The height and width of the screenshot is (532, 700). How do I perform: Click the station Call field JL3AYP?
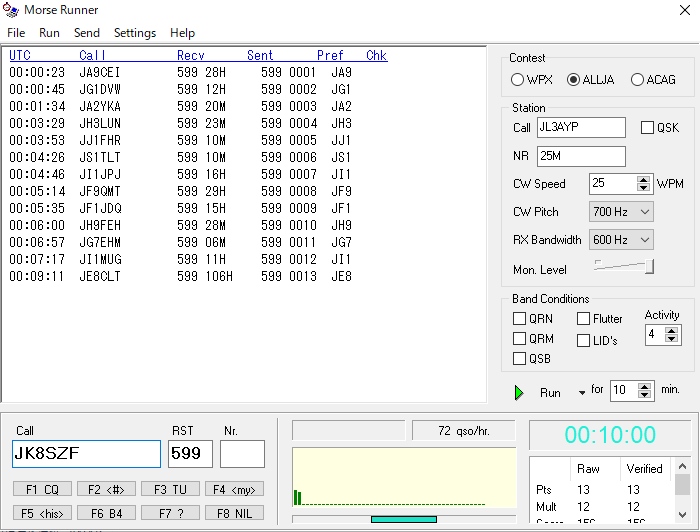click(581, 128)
